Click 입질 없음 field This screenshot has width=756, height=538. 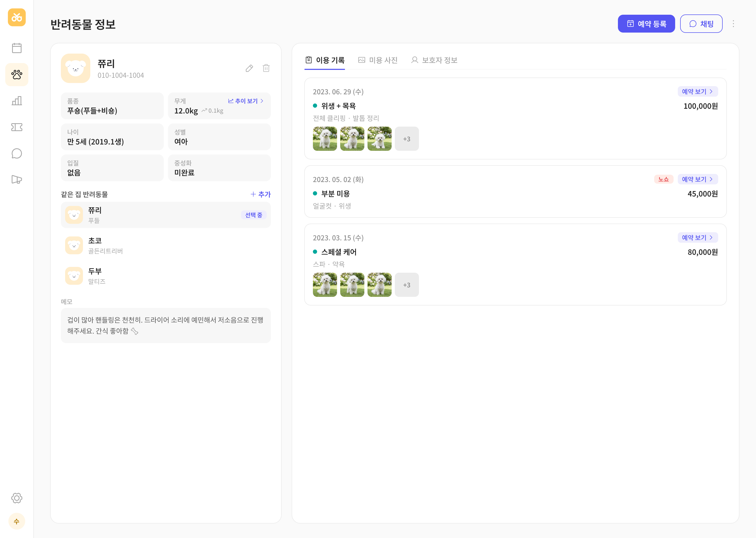[x=112, y=168]
